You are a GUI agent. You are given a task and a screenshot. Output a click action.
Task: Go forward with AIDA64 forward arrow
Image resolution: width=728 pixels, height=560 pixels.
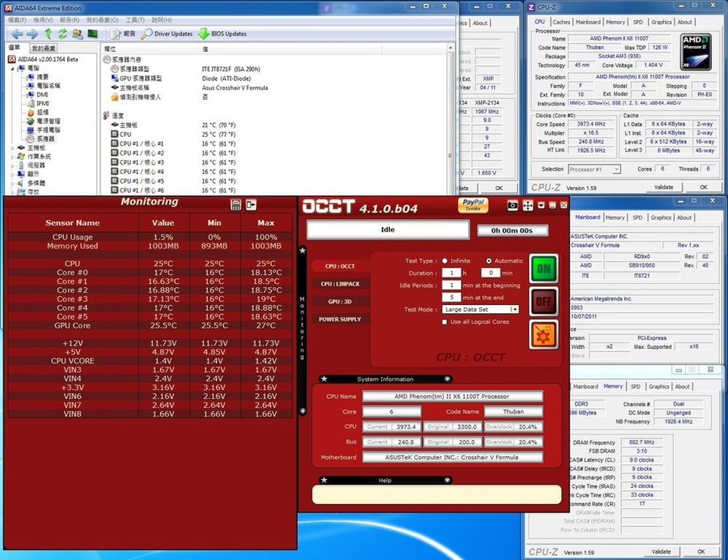[32, 34]
